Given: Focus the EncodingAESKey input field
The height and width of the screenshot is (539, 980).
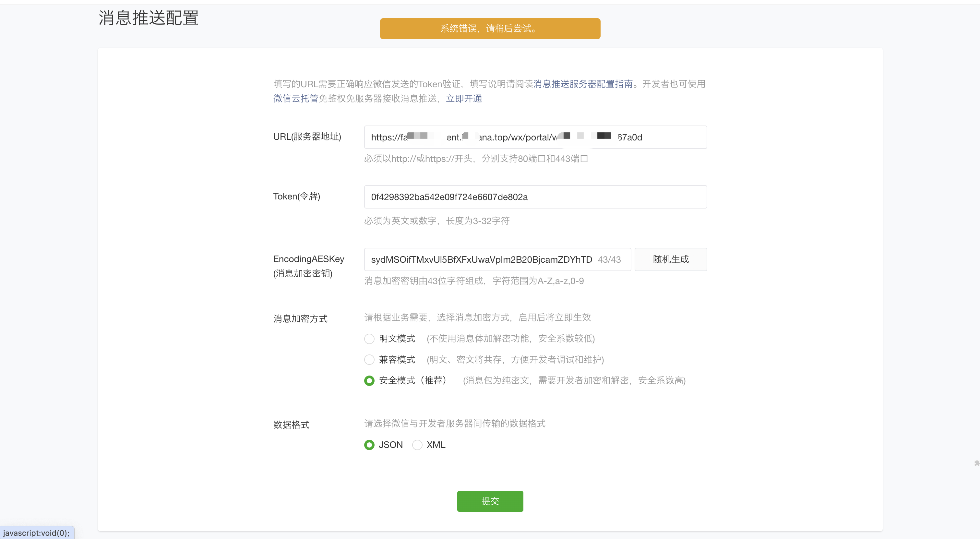Looking at the screenshot, I should coord(497,259).
